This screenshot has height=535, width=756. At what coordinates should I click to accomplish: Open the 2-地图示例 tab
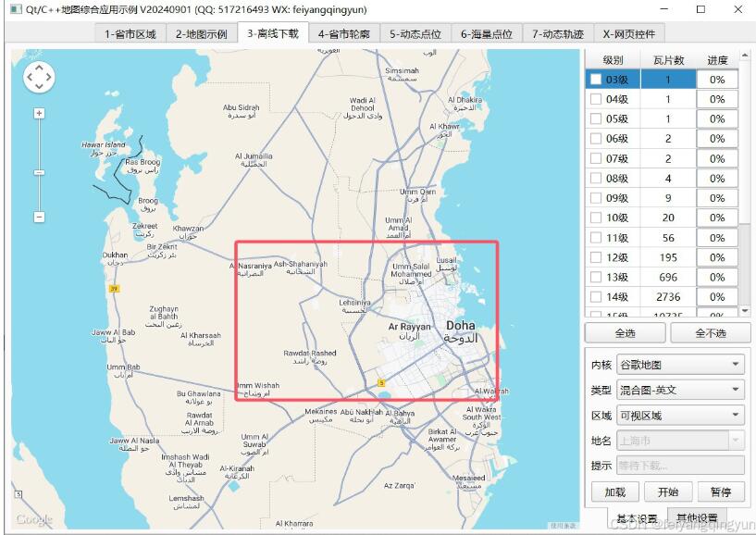[202, 33]
